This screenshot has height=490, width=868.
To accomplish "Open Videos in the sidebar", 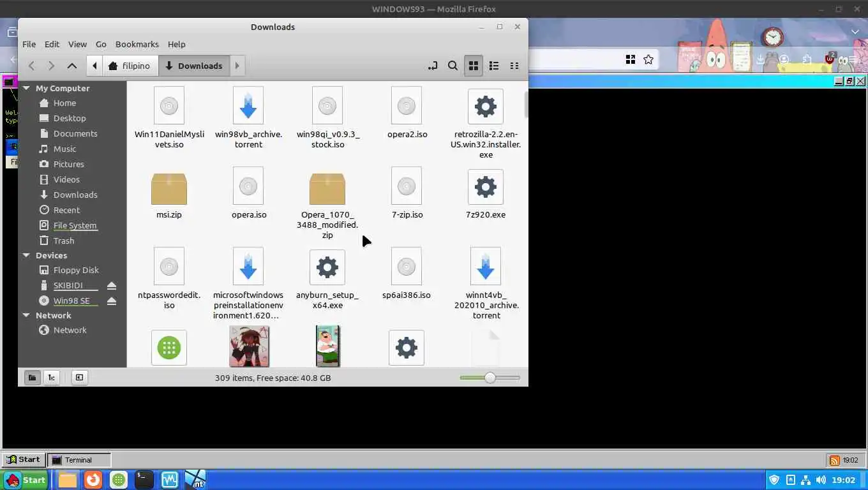I will click(66, 179).
